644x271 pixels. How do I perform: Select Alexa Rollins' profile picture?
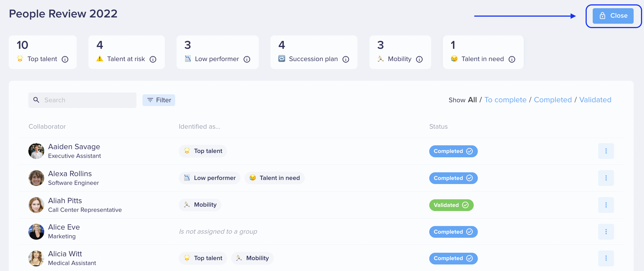click(x=36, y=178)
